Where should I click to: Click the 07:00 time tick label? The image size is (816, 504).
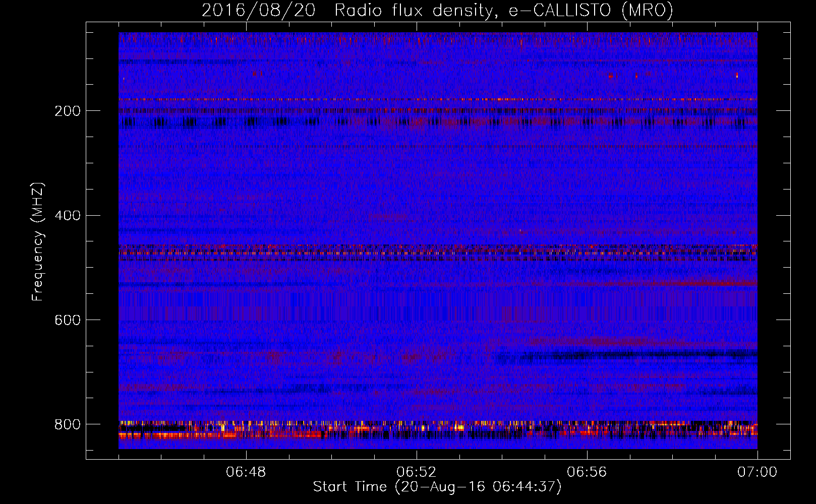(757, 472)
